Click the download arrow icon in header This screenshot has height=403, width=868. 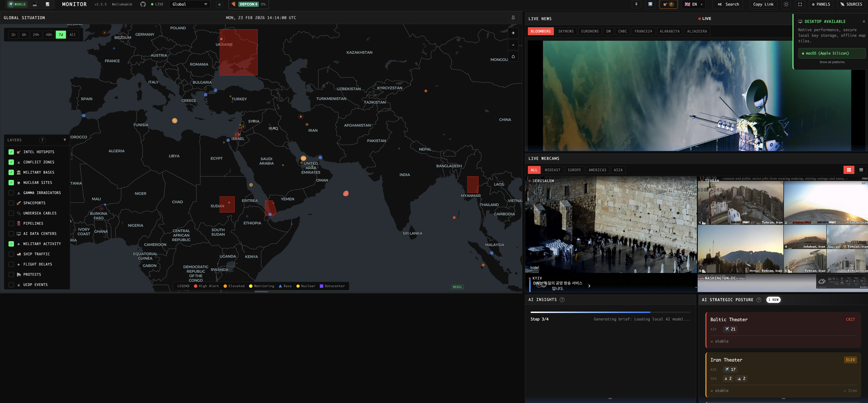[636, 4]
